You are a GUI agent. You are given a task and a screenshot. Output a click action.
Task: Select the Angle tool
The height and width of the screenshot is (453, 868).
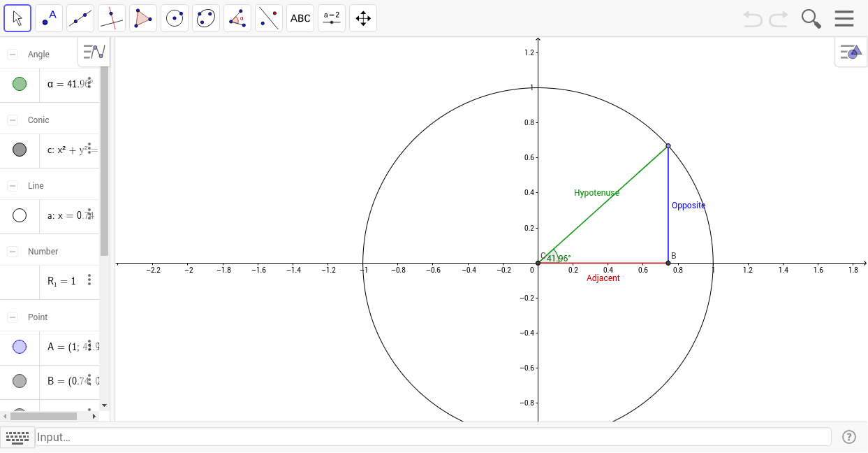click(x=237, y=17)
